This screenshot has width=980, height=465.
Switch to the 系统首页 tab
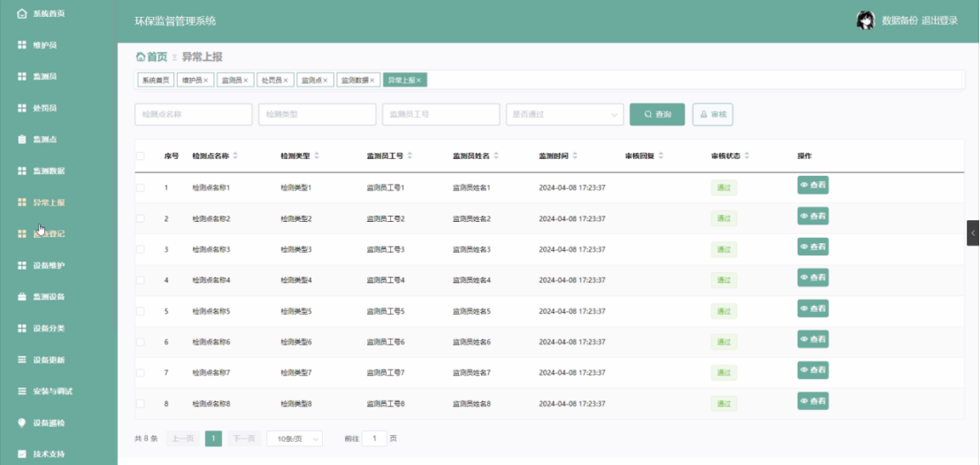[156, 80]
